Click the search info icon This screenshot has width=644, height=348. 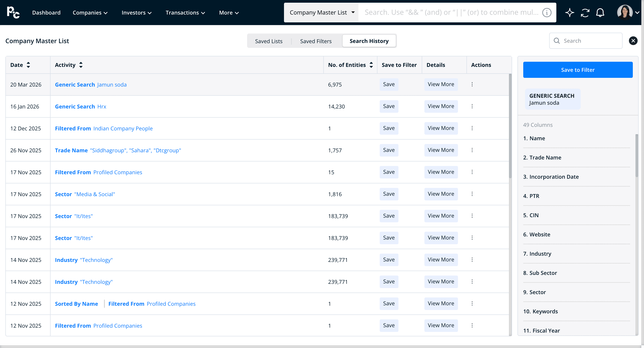tap(547, 13)
